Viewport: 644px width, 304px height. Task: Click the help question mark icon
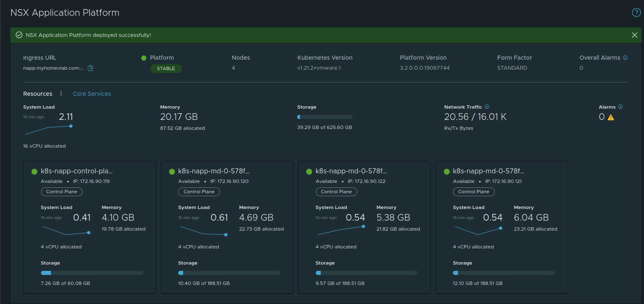coord(636,13)
